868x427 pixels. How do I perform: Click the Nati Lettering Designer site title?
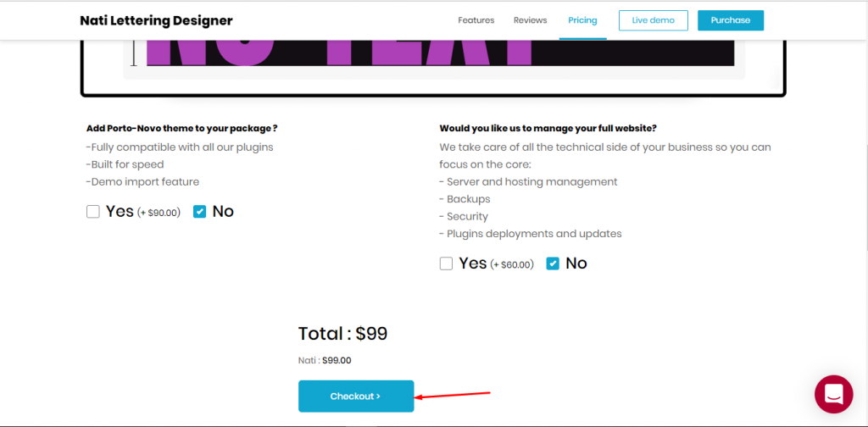(156, 20)
